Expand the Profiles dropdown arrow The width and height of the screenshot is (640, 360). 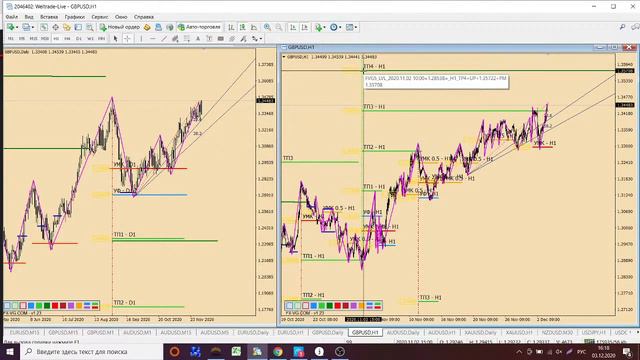tap(32, 27)
